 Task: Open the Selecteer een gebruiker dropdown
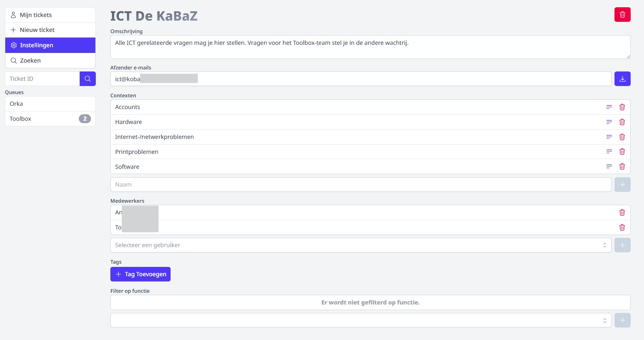click(361, 245)
